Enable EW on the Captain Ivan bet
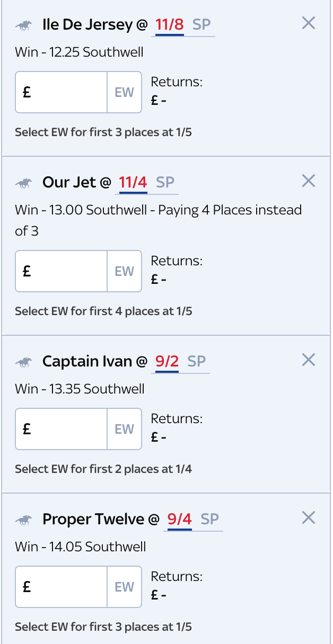The image size is (333, 644). point(126,428)
